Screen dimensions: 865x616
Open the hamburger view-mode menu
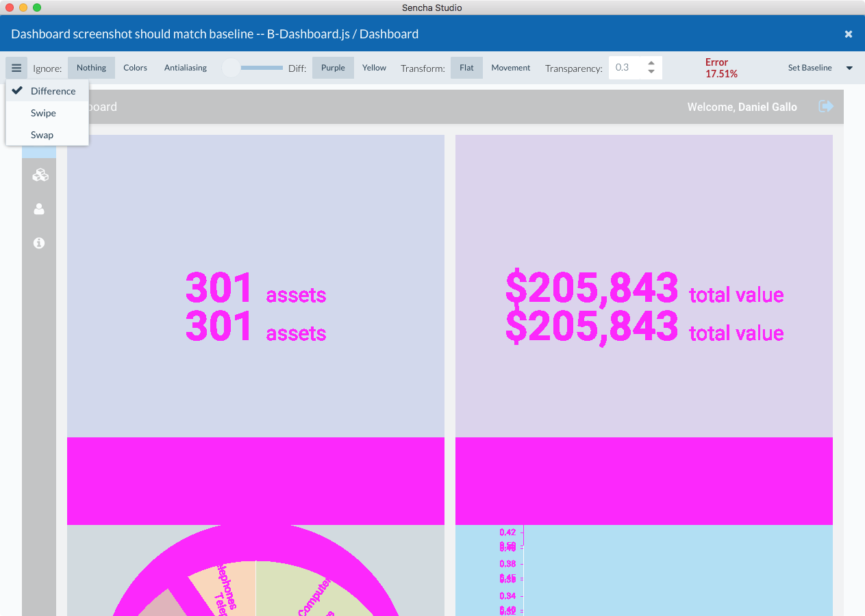(16, 67)
